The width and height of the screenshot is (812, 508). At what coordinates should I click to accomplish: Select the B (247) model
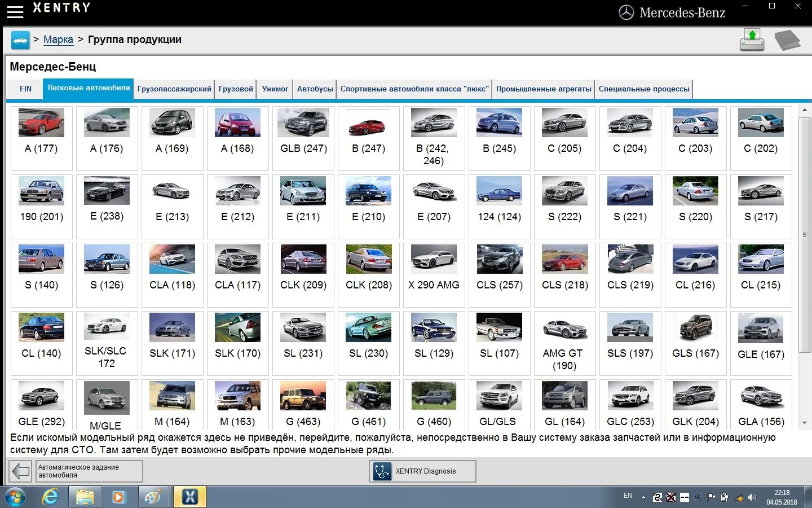click(x=369, y=138)
